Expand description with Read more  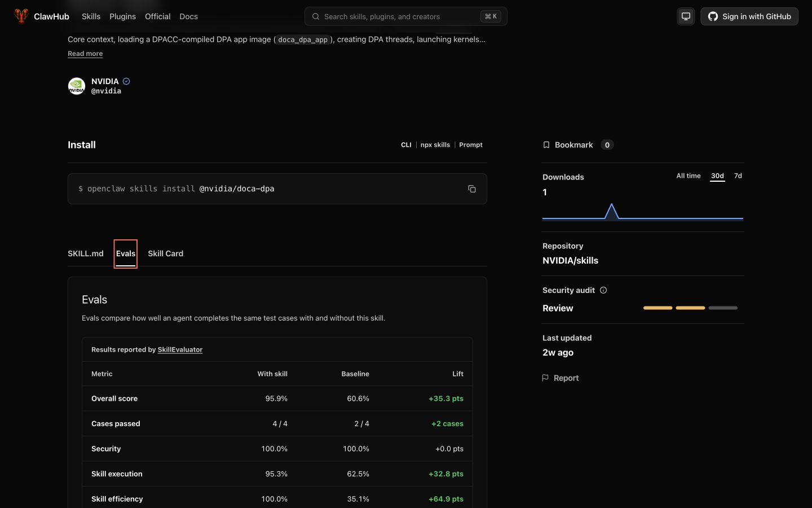(85, 54)
